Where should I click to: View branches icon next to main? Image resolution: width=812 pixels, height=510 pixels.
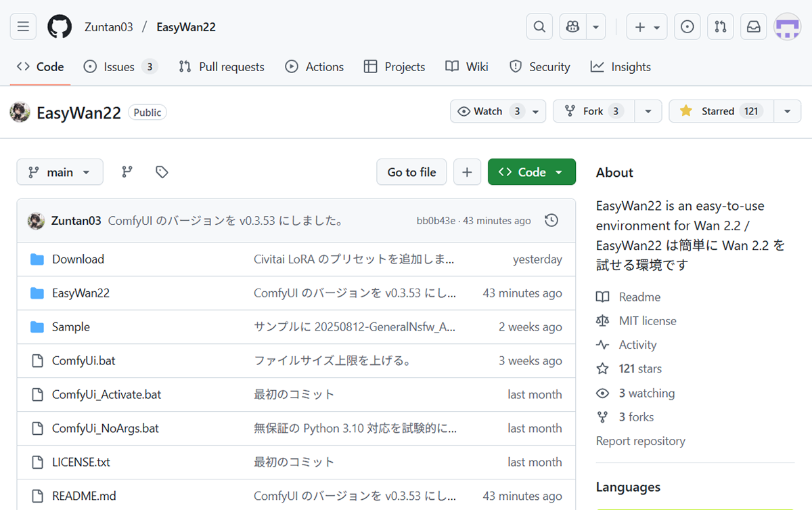click(x=127, y=172)
